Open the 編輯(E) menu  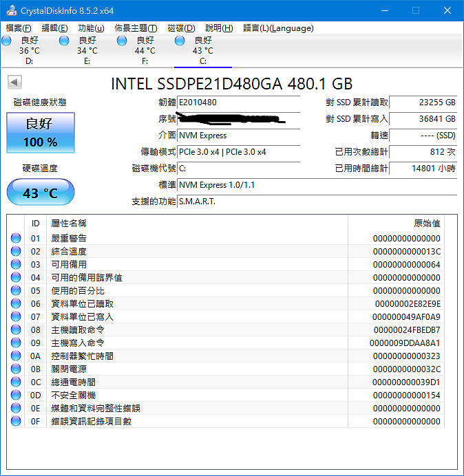pos(54,28)
